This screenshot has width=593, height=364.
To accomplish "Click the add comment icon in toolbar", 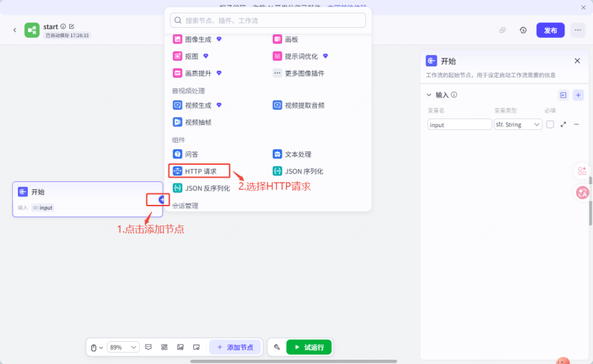I will click(x=148, y=347).
